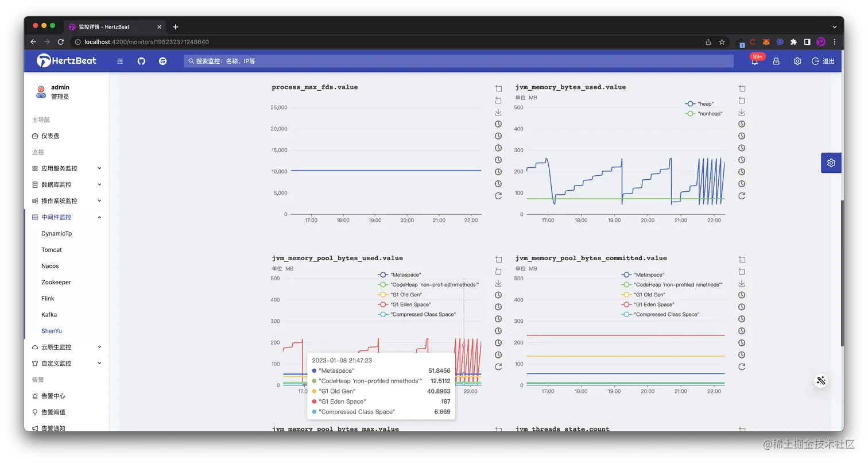Expand the 应用服务监控 sidebar group
The image size is (868, 463).
coord(67,168)
